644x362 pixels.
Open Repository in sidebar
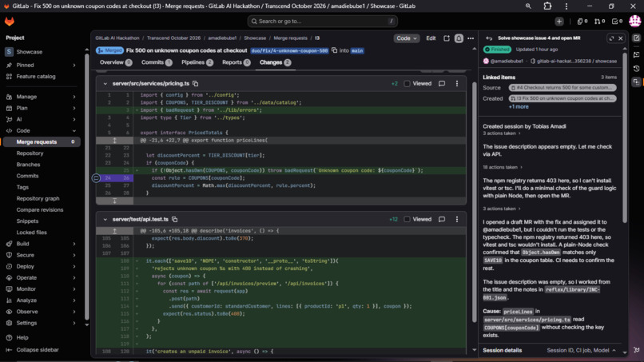click(x=30, y=153)
